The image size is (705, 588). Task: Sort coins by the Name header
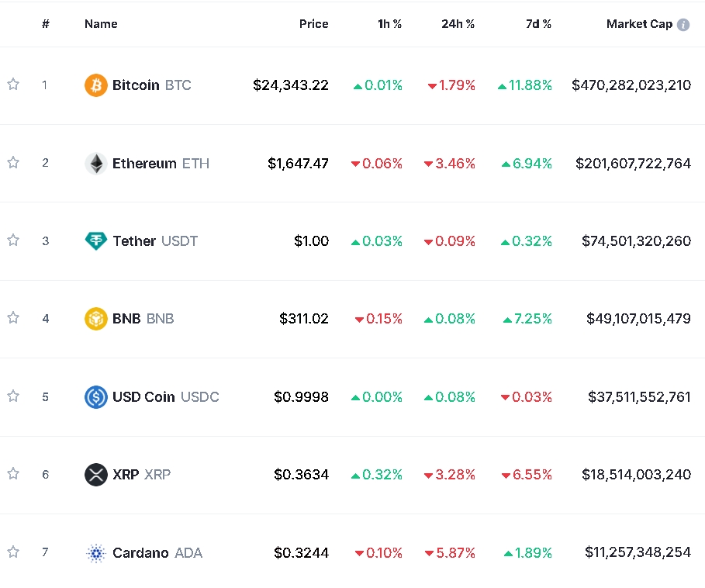[x=101, y=24]
